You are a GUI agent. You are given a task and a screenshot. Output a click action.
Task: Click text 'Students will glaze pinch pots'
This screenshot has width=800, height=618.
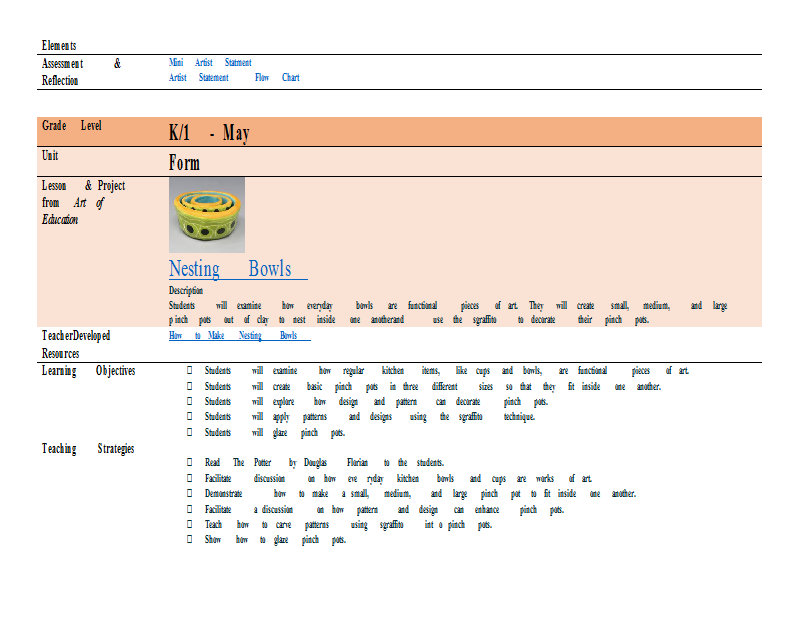[275, 433]
